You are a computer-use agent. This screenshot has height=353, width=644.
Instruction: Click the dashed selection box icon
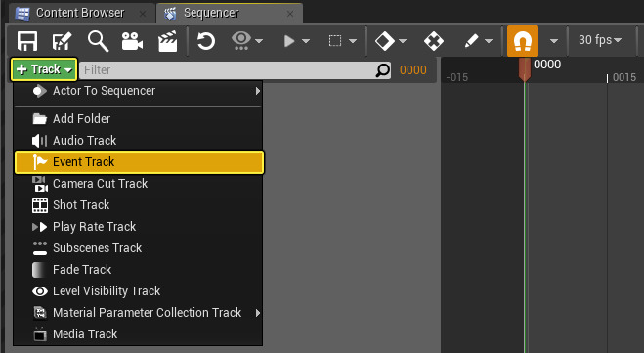coord(335,41)
